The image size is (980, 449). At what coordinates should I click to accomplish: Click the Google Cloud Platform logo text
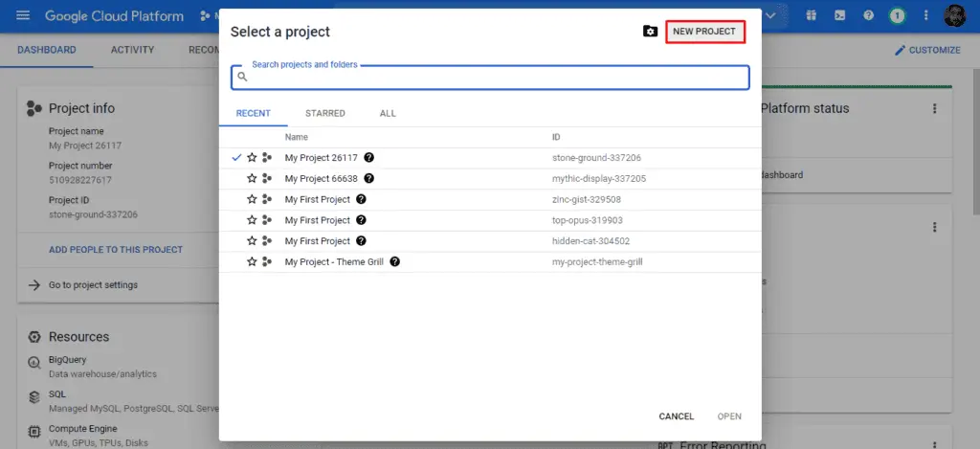click(x=115, y=15)
